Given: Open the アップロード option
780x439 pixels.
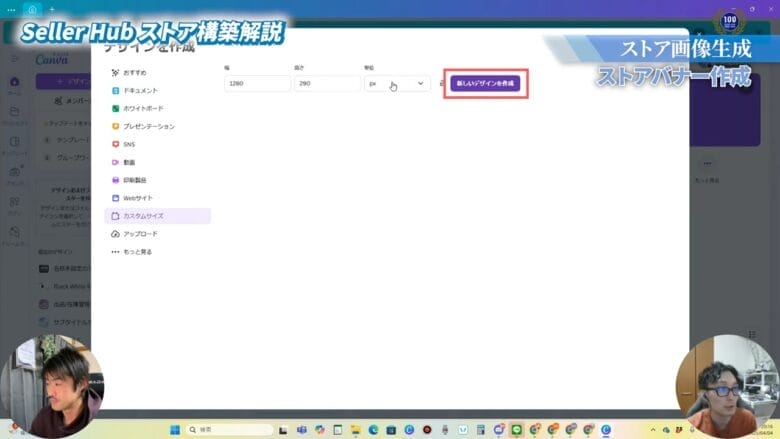Looking at the screenshot, I should [134, 234].
